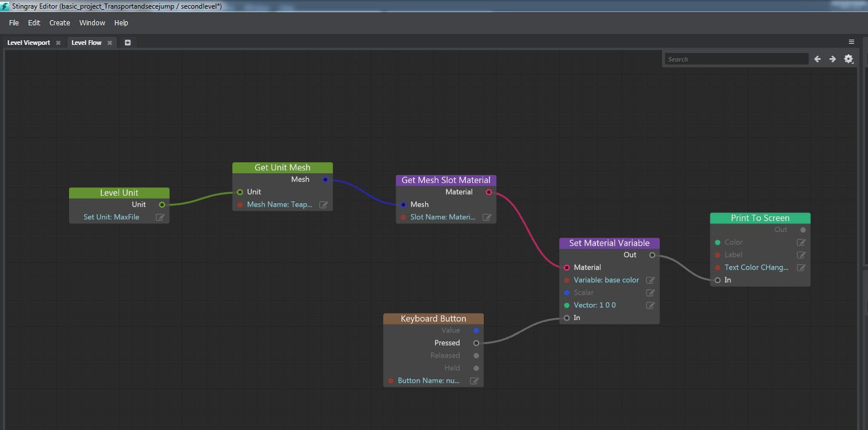The height and width of the screenshot is (430, 868).
Task: Click Keyboard Button's Released output port
Action: (476, 356)
